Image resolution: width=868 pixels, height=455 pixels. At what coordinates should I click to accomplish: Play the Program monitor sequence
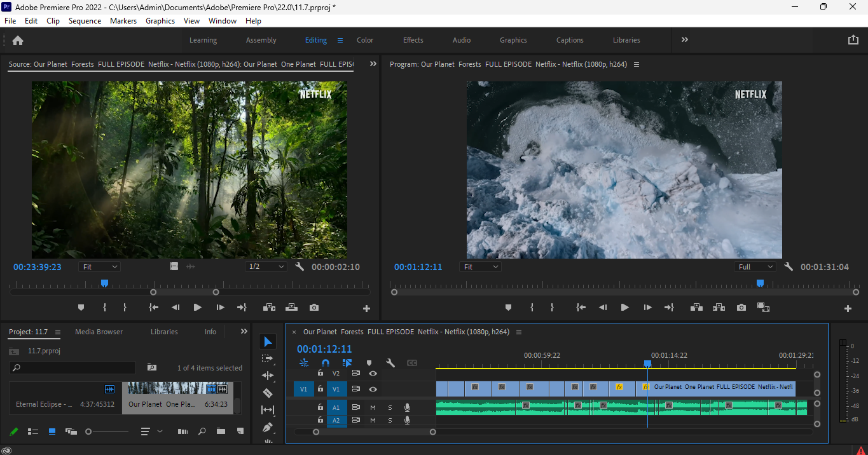tap(624, 308)
